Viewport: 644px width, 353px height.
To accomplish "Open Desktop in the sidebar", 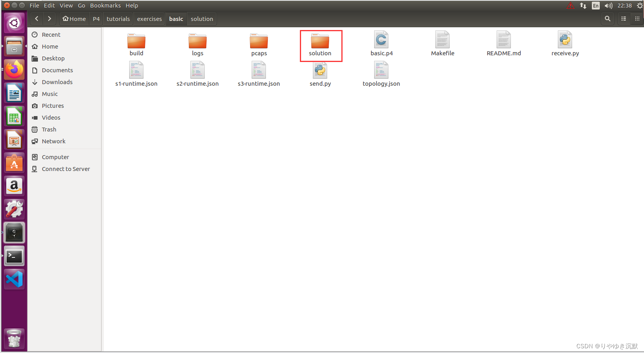I will coord(64,58).
